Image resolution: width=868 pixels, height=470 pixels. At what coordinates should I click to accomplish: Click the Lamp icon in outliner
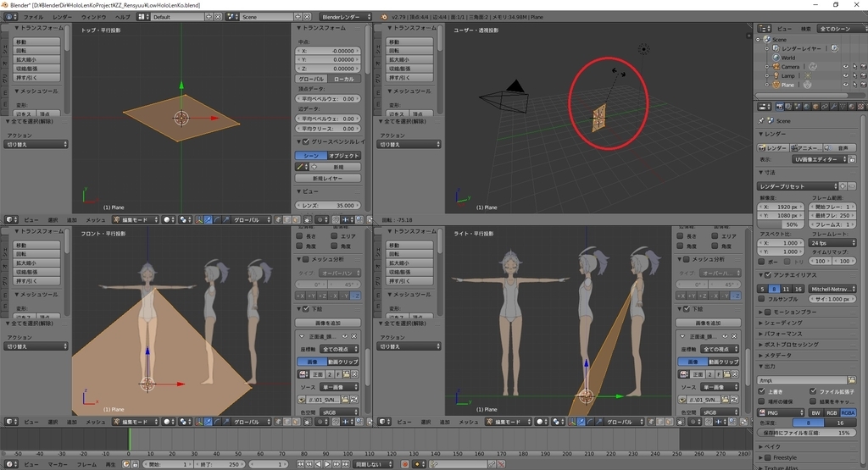click(x=776, y=75)
